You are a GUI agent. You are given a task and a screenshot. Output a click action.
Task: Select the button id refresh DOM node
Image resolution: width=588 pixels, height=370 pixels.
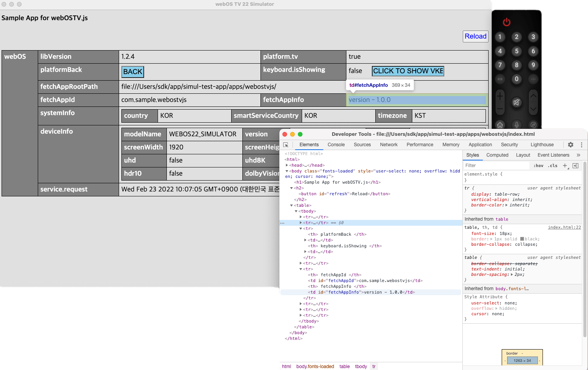344,194
